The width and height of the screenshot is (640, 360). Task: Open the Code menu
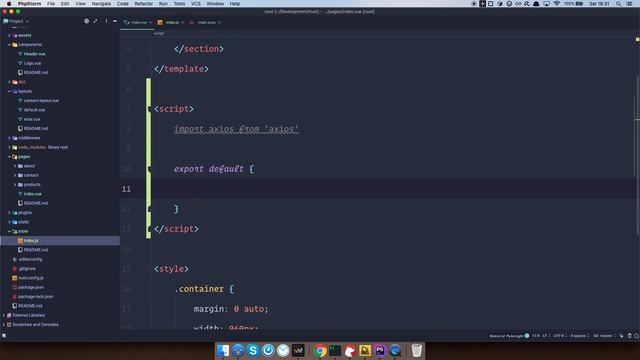[x=122, y=4]
